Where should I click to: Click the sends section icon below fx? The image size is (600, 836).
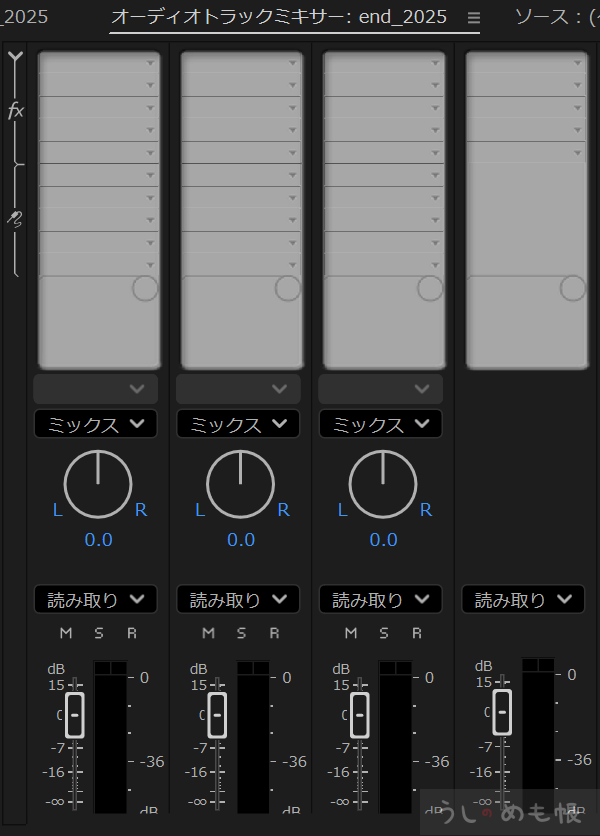tap(16, 217)
